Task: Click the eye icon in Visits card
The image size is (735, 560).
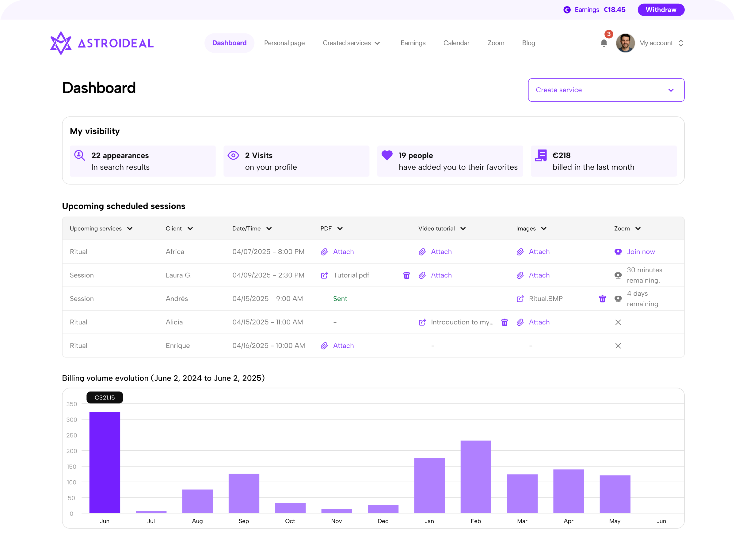Action: [x=233, y=155]
